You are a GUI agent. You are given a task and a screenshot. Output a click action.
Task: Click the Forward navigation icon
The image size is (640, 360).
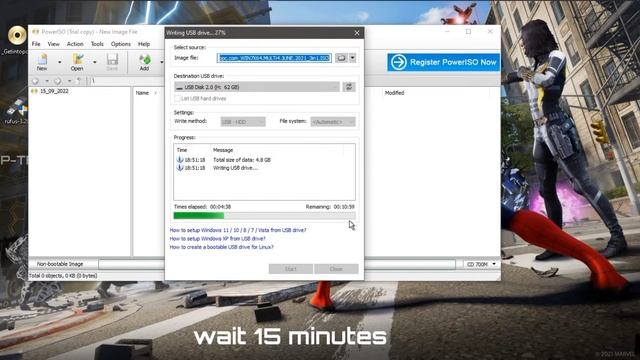[x=58, y=81]
